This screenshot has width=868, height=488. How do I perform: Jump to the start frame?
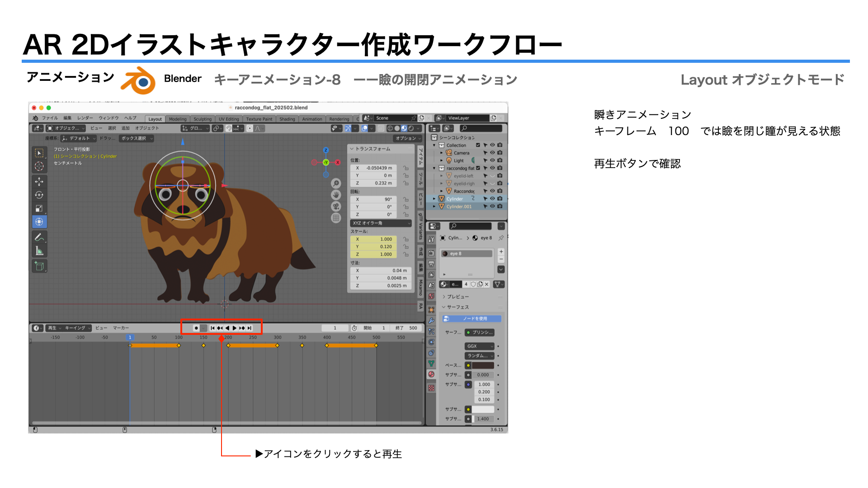pos(212,328)
